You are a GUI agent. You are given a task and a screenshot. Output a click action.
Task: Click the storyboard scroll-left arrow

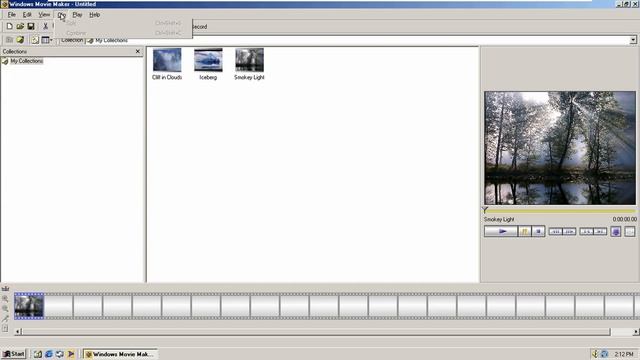[x=18, y=332]
